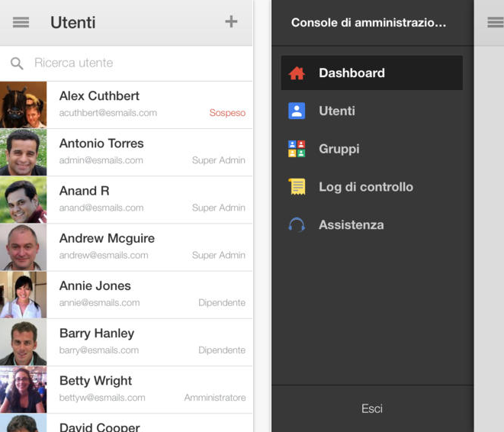The height and width of the screenshot is (432, 504).
Task: Select user name Anand R
Action: click(x=85, y=191)
